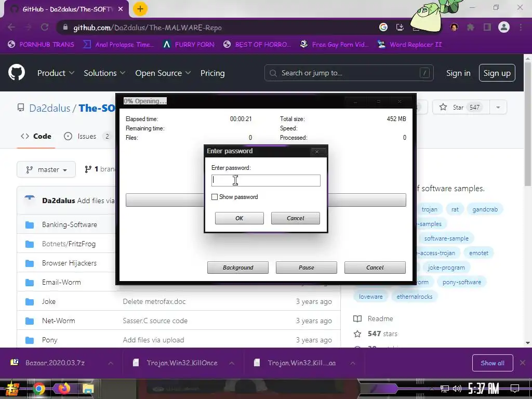The height and width of the screenshot is (399, 532).
Task: Expand the Open Source menu dropdown
Action: pos(163,73)
